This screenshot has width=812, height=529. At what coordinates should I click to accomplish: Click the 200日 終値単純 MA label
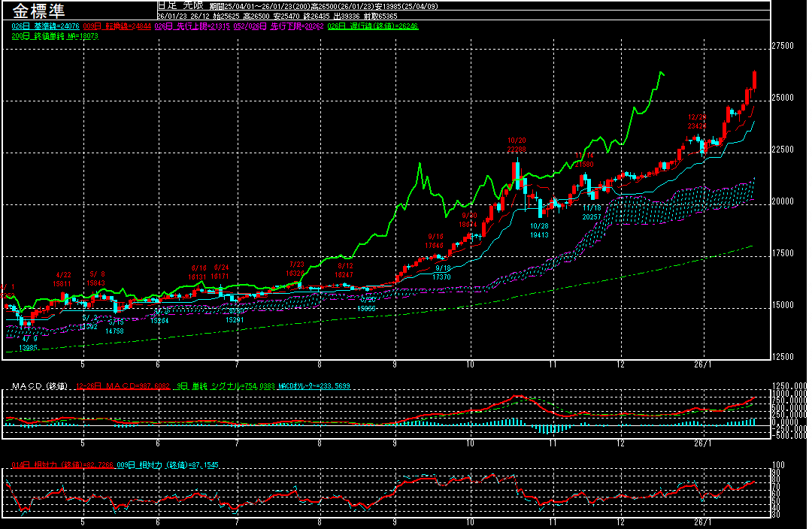(56, 35)
